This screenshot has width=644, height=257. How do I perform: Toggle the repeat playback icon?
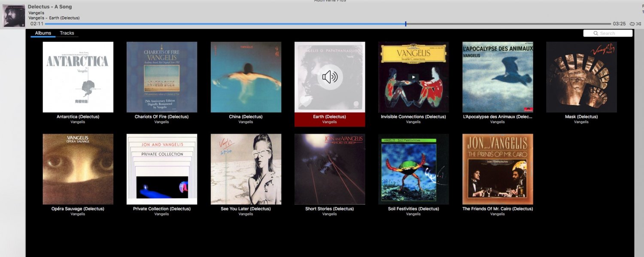click(x=632, y=24)
